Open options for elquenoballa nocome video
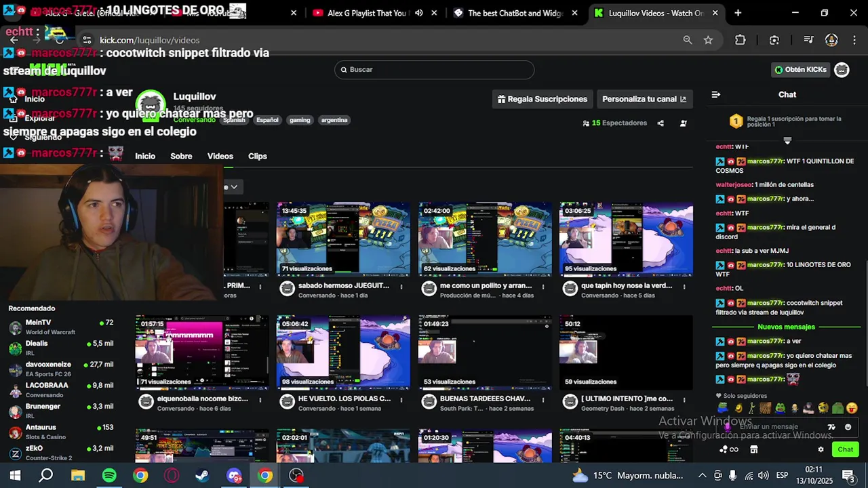Viewport: 868px width, 488px height. point(260,400)
